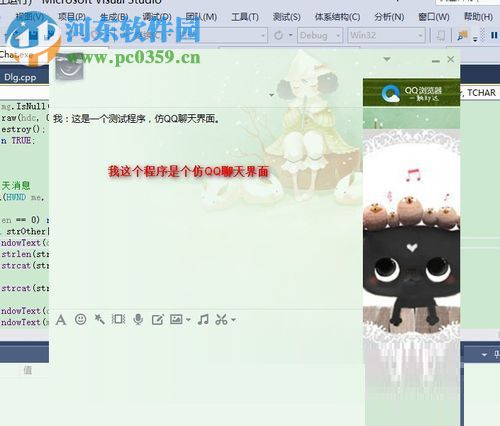Open Visual Studio bottom panel options arrow
Image resolution: width=500 pixels, height=426 pixels.
[x=484, y=355]
